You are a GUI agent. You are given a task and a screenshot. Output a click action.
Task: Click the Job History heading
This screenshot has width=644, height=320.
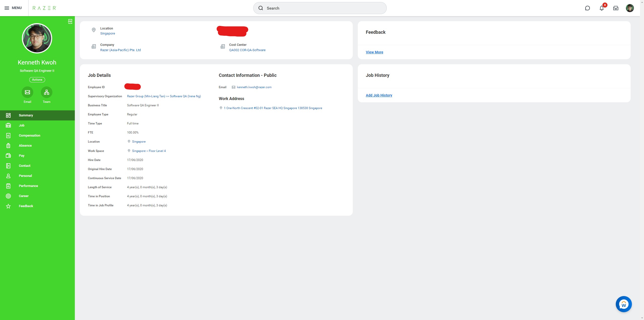coord(377,75)
